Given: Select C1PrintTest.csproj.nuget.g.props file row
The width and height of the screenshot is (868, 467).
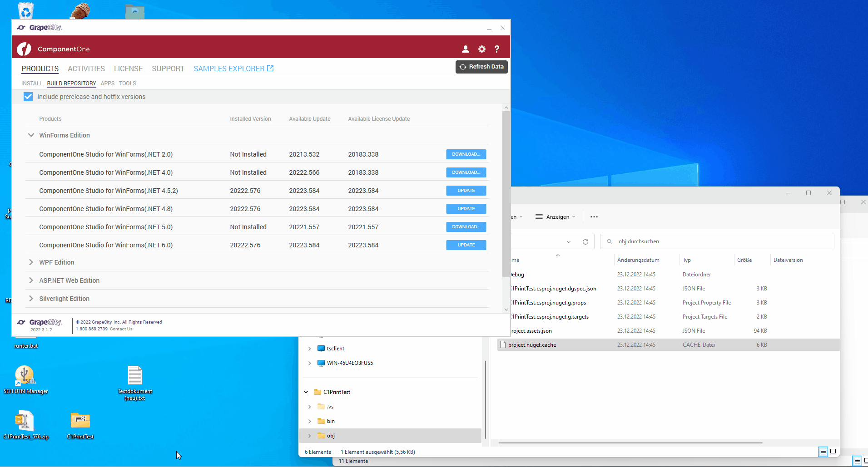Looking at the screenshot, I should tap(669, 303).
